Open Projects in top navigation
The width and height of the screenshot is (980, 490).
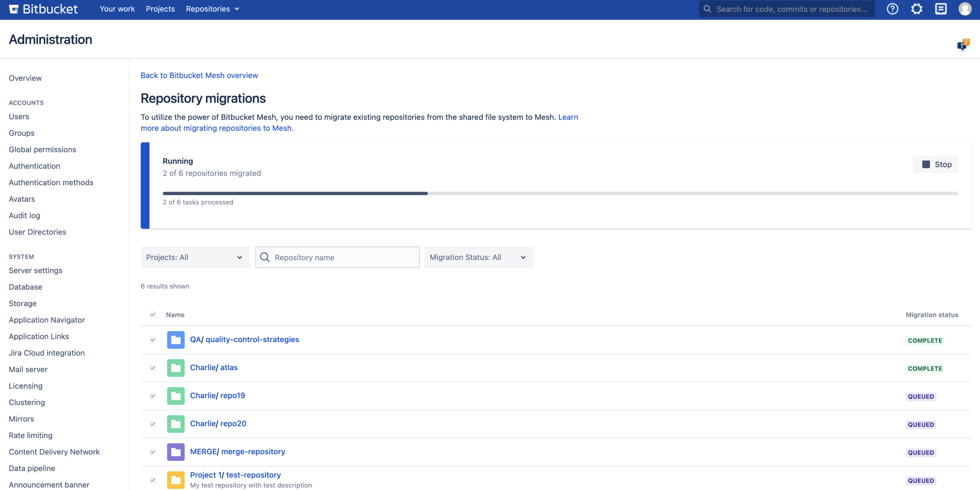pos(160,9)
